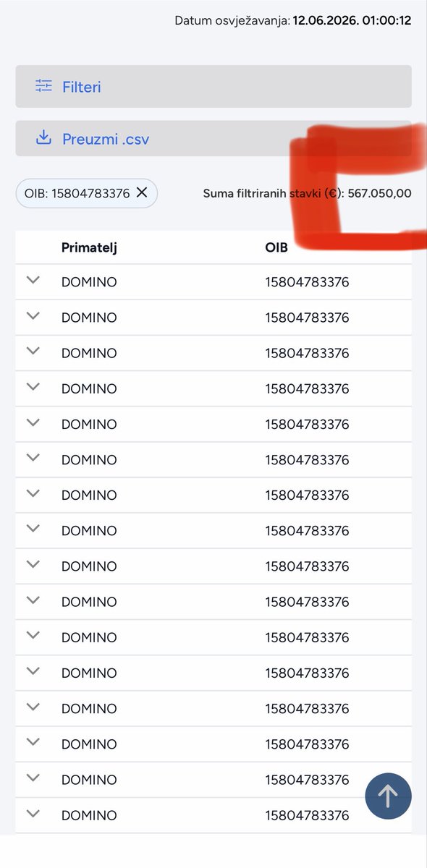Expand the fourth DOMINO row chevron
Viewport: 427px width, 868px height.
(x=33, y=387)
